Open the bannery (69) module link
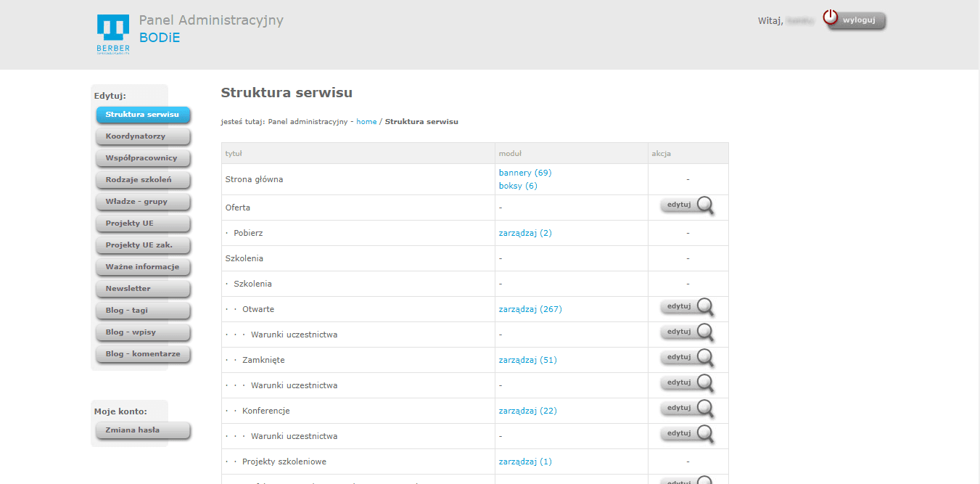Screen dimensions: 980x484 525,173
